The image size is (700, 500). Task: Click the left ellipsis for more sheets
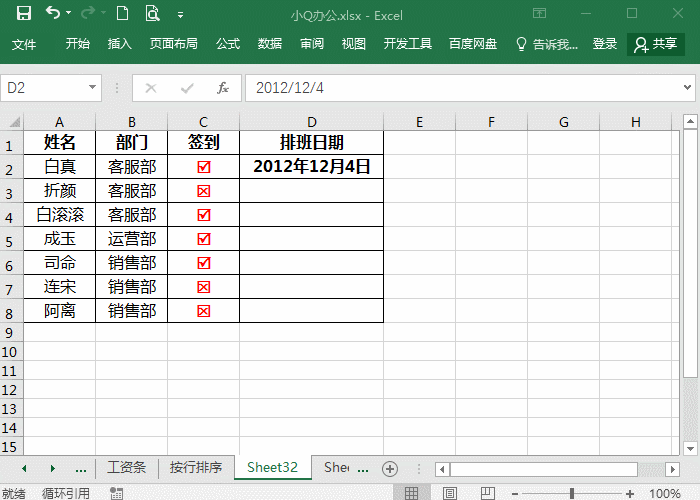click(81, 470)
